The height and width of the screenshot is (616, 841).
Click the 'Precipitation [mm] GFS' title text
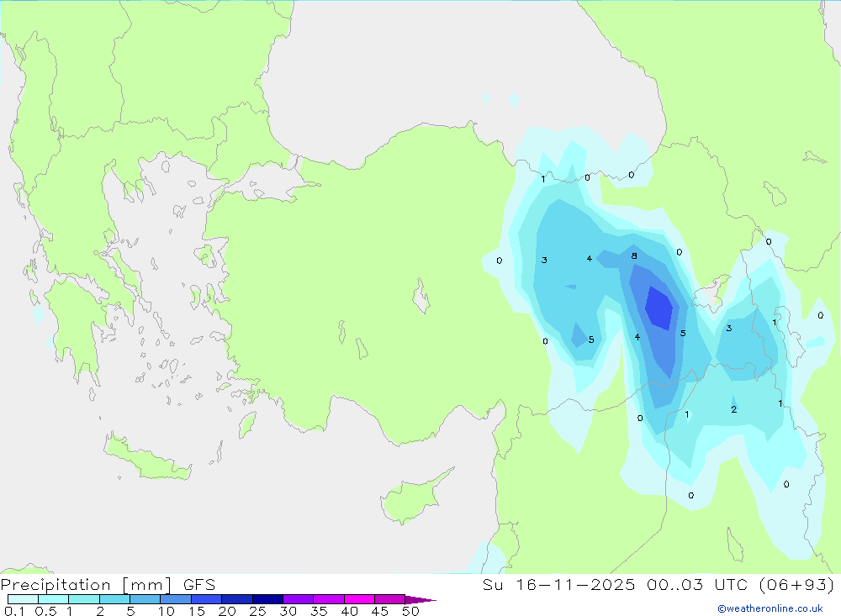(x=108, y=584)
